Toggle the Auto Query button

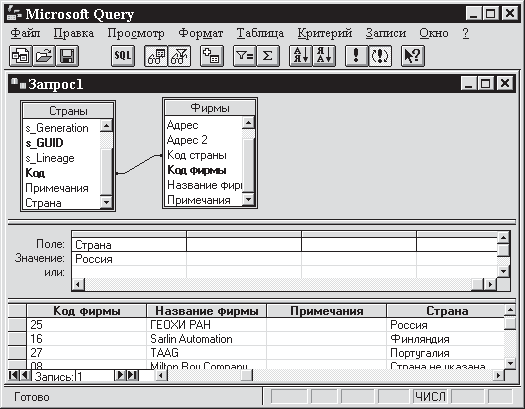click(x=380, y=56)
